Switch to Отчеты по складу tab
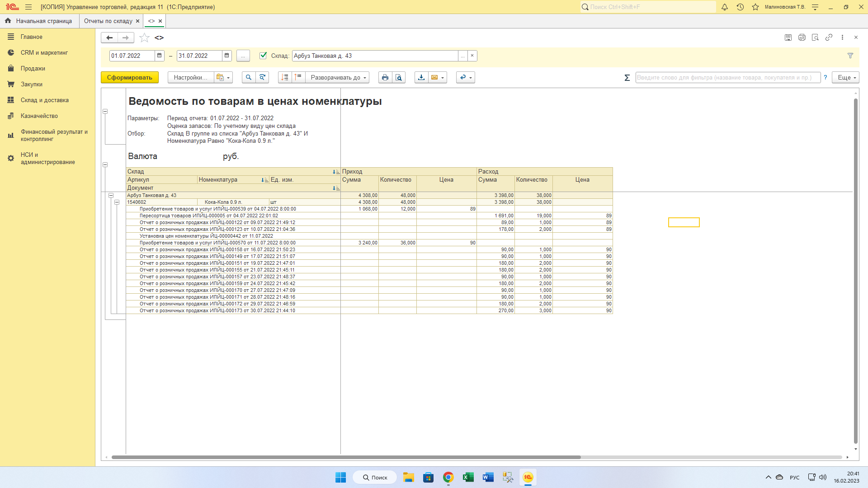The width and height of the screenshot is (868, 488). pyautogui.click(x=108, y=21)
